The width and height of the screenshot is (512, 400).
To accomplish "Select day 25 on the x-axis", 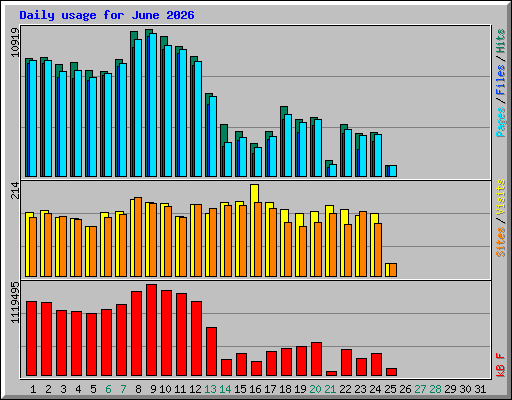I will [x=390, y=389].
